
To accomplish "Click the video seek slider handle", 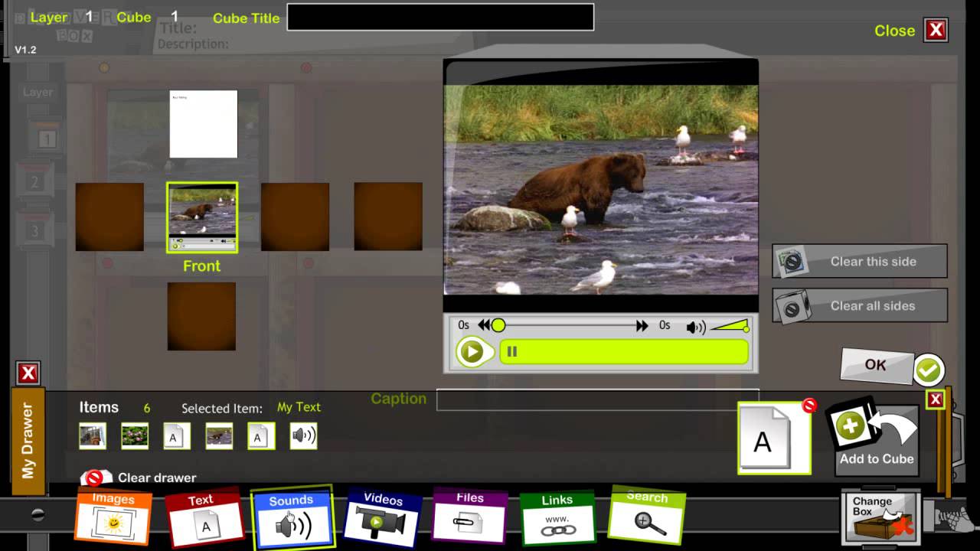I will (x=498, y=326).
